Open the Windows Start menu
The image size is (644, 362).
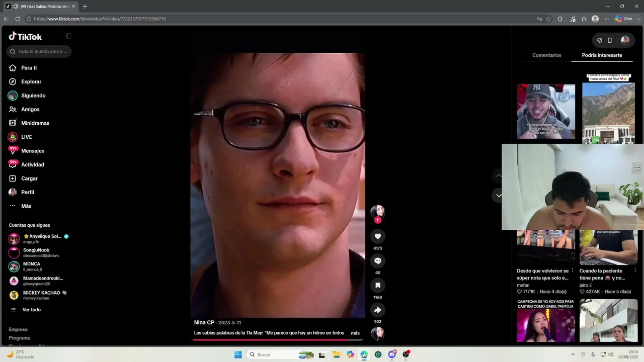pyautogui.click(x=238, y=354)
